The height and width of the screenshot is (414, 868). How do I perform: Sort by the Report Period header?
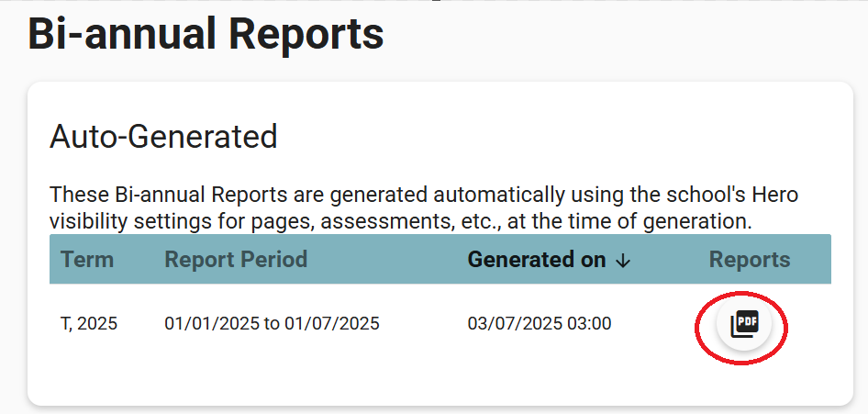tap(236, 260)
